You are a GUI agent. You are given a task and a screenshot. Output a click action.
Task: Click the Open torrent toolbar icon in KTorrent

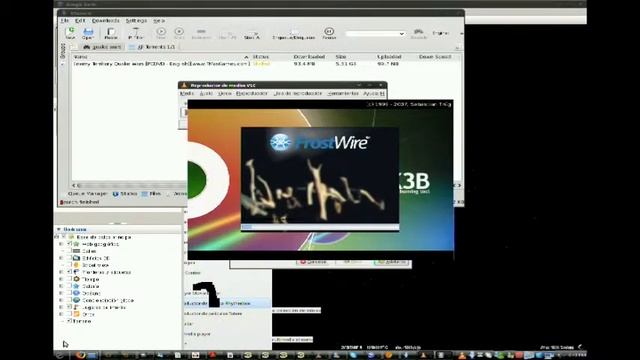point(87,33)
